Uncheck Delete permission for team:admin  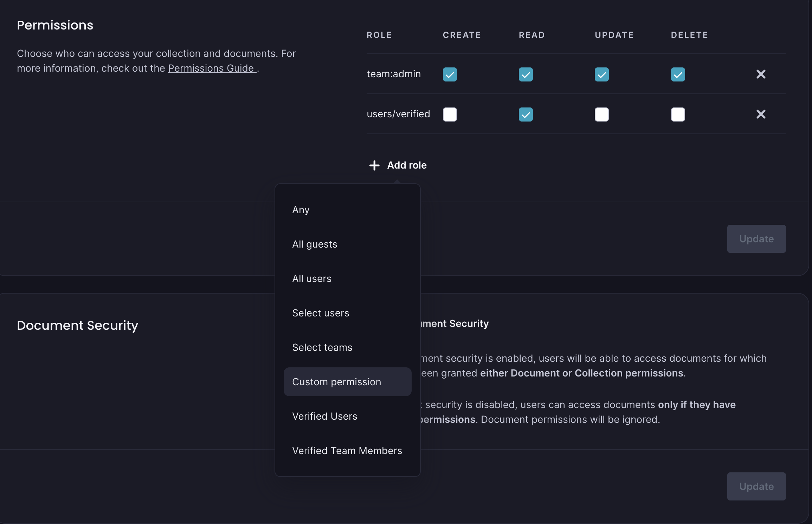click(678, 74)
